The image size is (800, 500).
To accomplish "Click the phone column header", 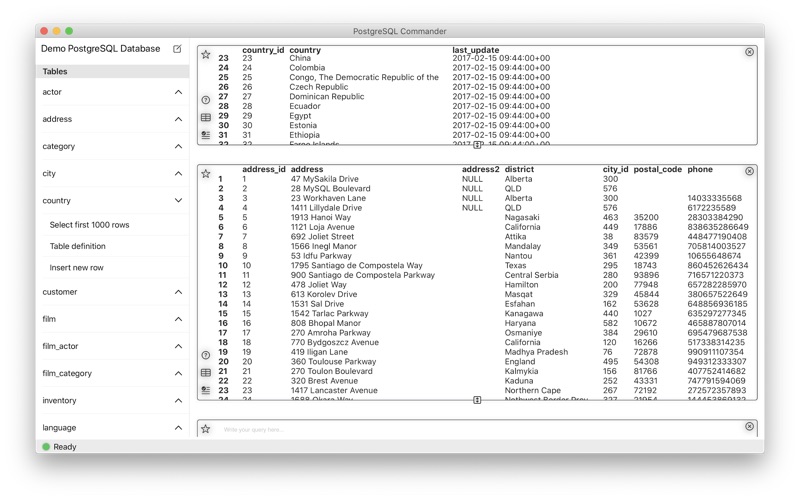I will tap(699, 169).
